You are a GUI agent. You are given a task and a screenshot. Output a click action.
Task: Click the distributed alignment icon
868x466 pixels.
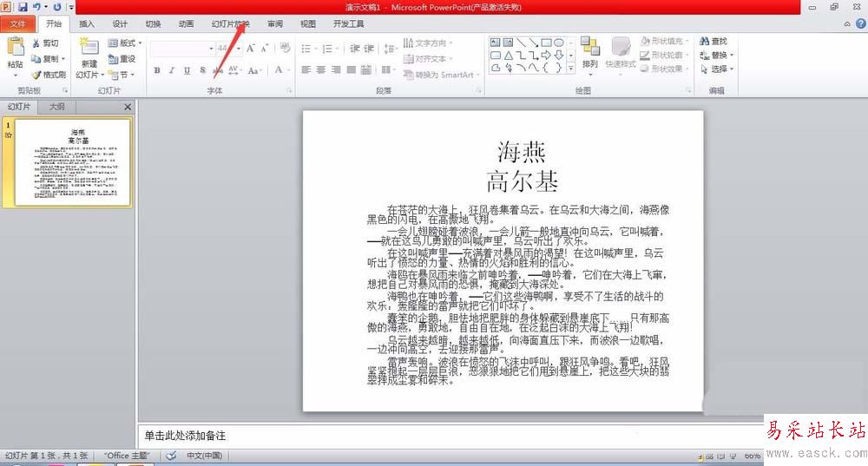point(366,69)
